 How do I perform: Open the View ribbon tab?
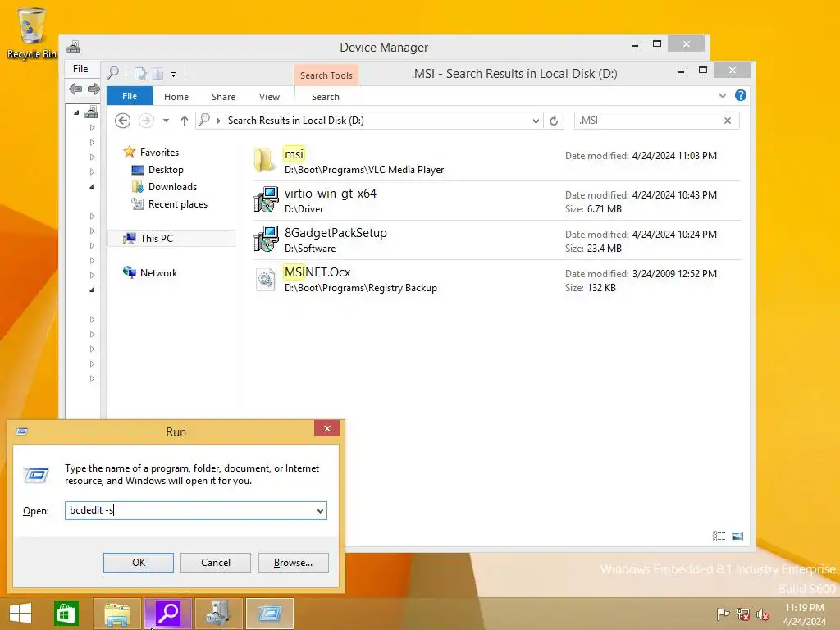(269, 97)
